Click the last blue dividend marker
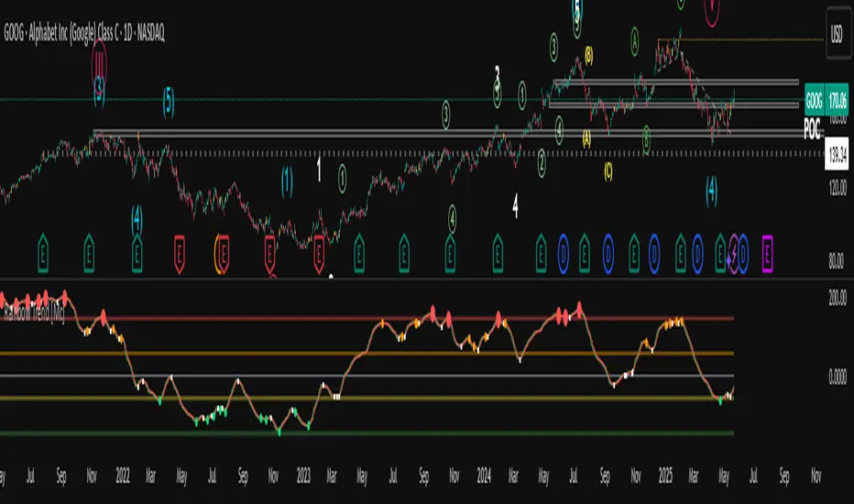 [x=743, y=253]
